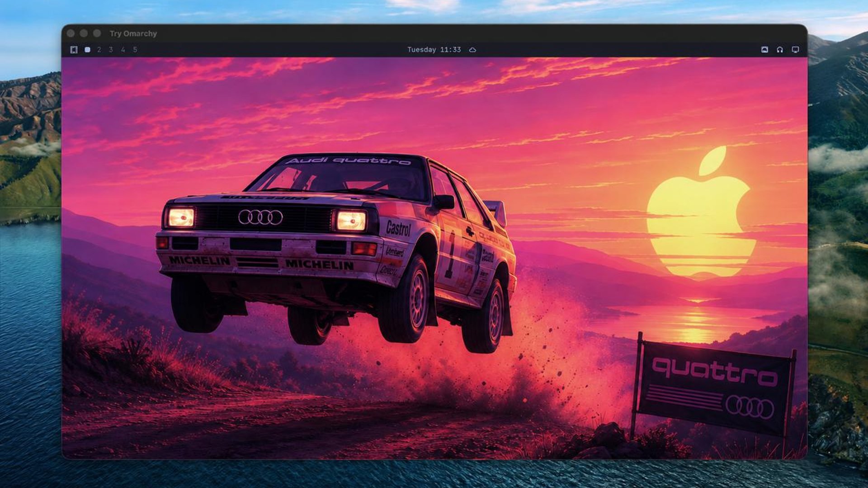868x488 pixels.
Task: Close the Try Omarchy window
Action: 71,33
